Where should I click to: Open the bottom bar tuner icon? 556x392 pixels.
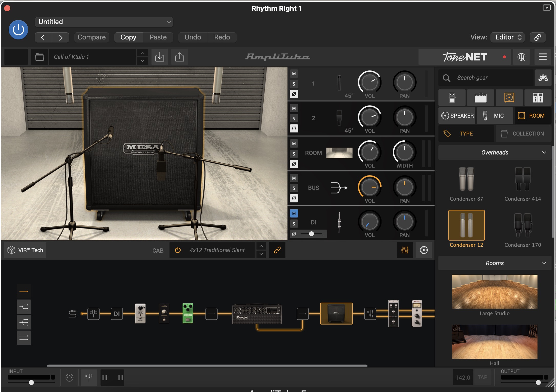(x=89, y=377)
